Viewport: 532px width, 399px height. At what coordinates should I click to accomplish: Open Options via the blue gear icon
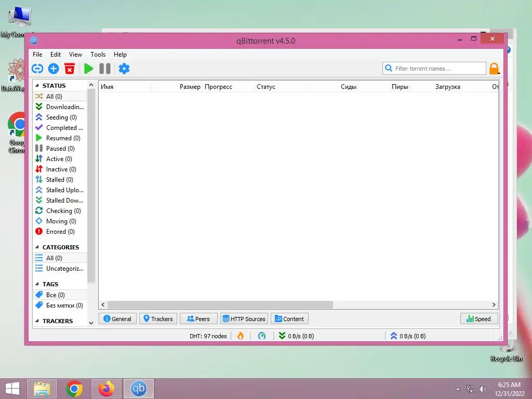click(124, 69)
